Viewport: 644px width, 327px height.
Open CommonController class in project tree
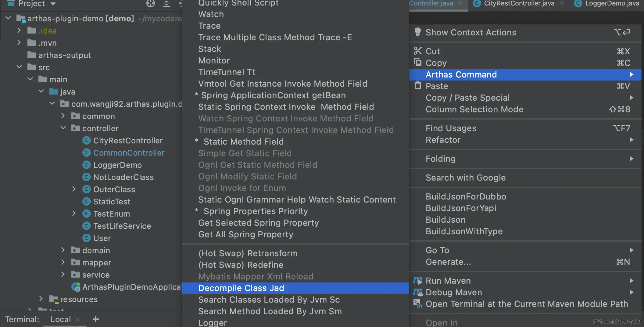(129, 153)
